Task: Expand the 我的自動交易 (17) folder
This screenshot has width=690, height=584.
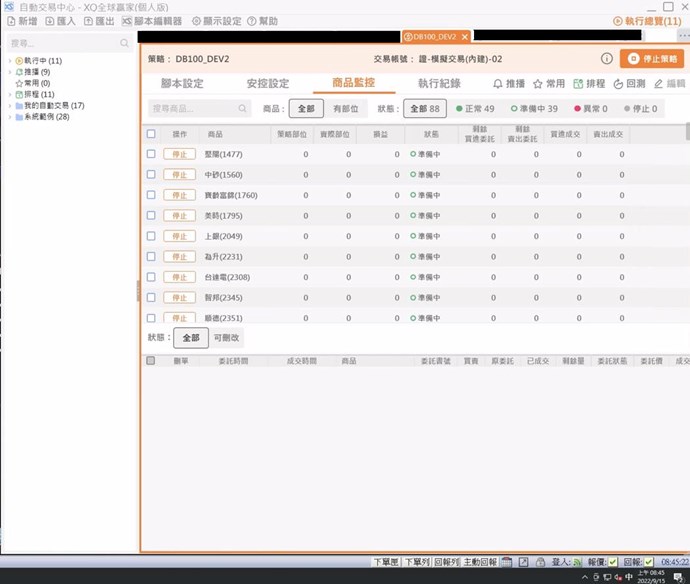Action: (x=10, y=106)
